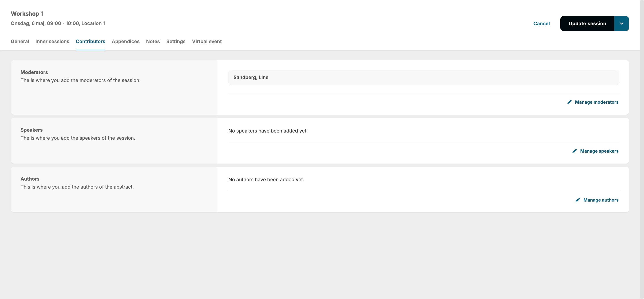The width and height of the screenshot is (644, 299).
Task: Click the Manage speakers link text
Action: pos(599,151)
